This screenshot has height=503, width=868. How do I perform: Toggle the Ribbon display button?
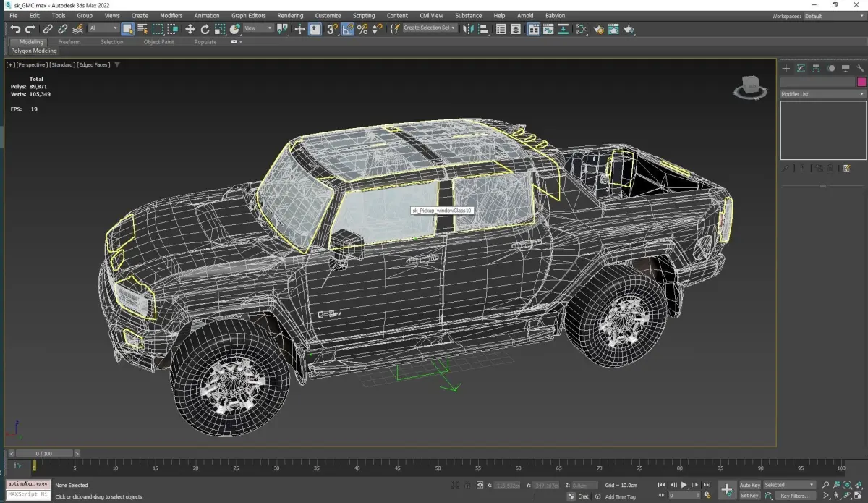[533, 29]
